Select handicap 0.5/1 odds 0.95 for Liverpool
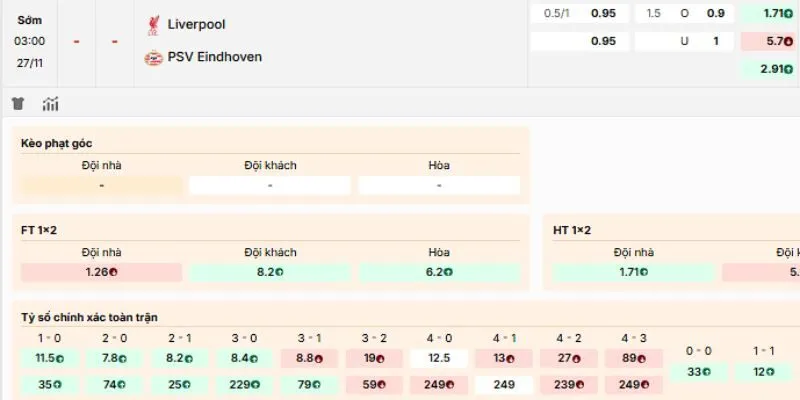Screen dimensions: 800x400 coord(581,14)
